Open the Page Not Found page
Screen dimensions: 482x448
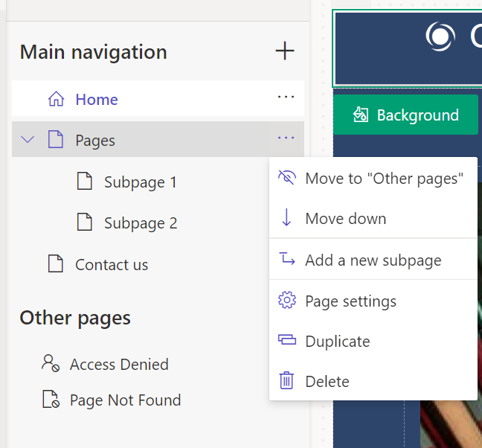125,400
